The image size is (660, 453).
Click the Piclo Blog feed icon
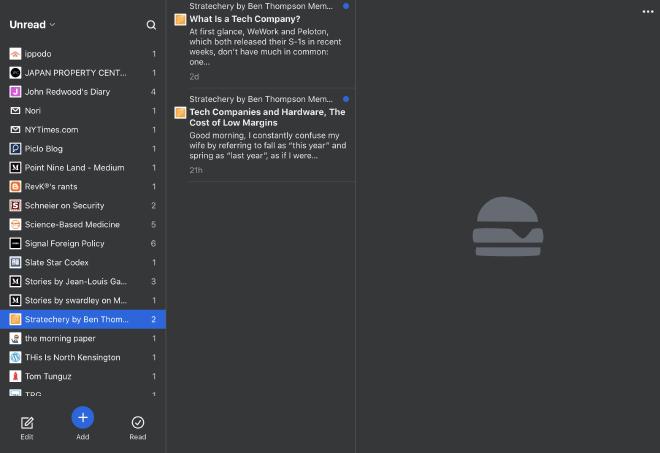pyautogui.click(x=15, y=149)
